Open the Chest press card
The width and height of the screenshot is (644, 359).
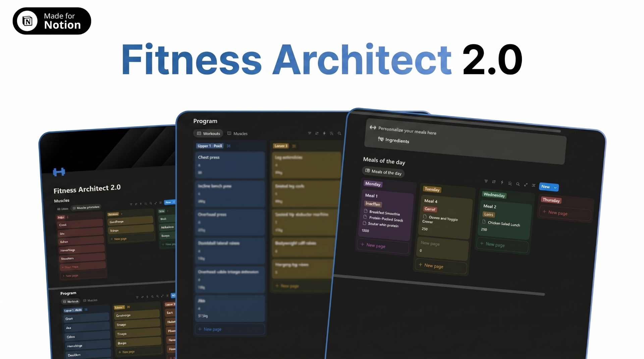click(230, 165)
